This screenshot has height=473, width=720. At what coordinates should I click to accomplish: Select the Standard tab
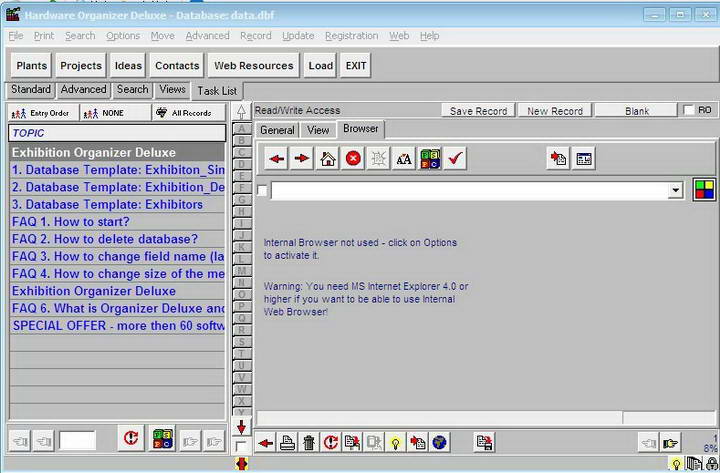[31, 90]
